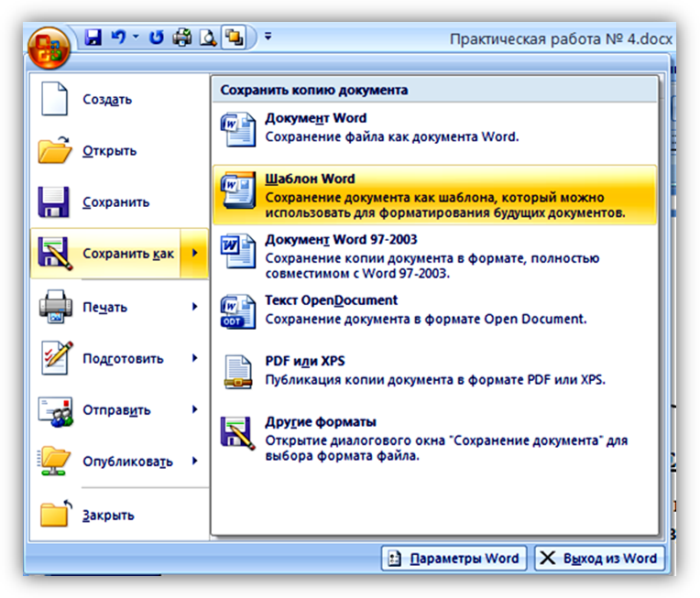Viewport: 700px width, 598px height.
Task: Click the overlapping windows icon in Quick Access
Action: click(x=234, y=37)
